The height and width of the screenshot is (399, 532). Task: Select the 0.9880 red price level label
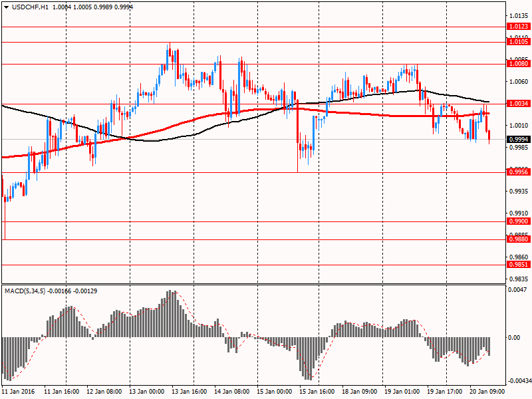tap(518, 239)
